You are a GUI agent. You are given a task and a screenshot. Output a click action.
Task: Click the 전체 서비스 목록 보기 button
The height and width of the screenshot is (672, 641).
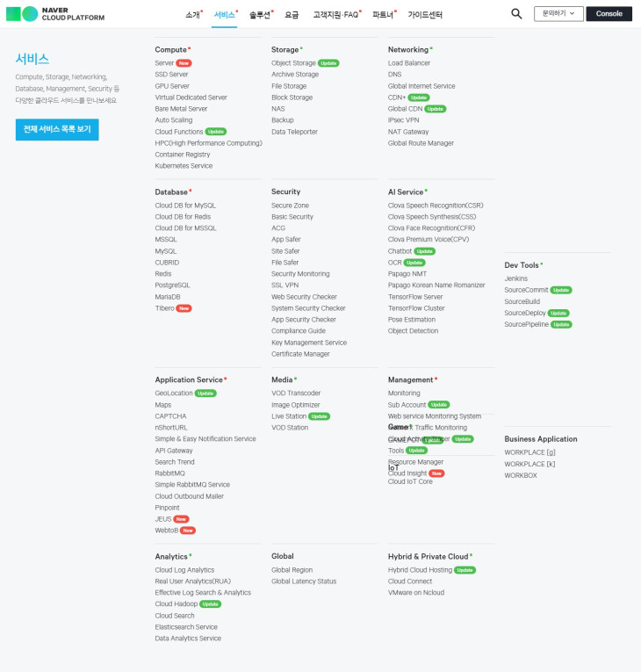pos(57,129)
